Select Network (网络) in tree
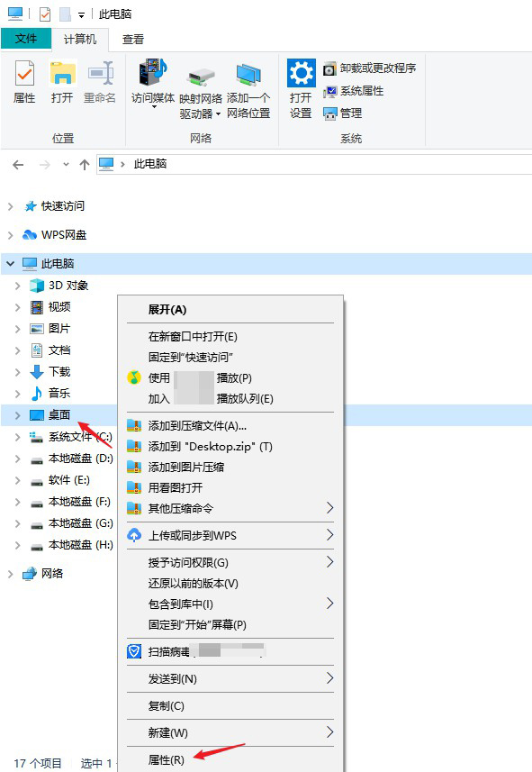Screen dimensions: 532x772 click(43, 574)
